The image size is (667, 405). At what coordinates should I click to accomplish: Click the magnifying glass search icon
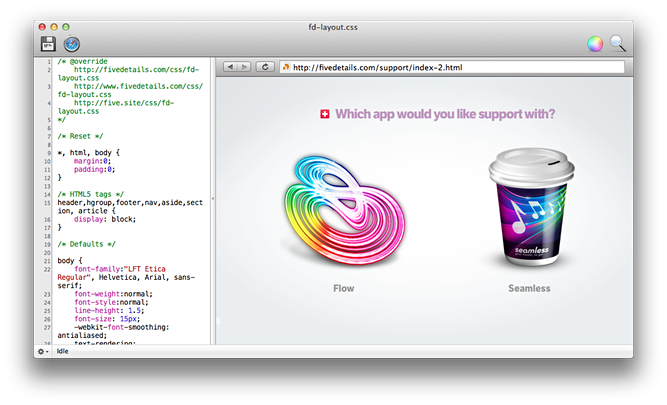pyautogui.click(x=619, y=44)
